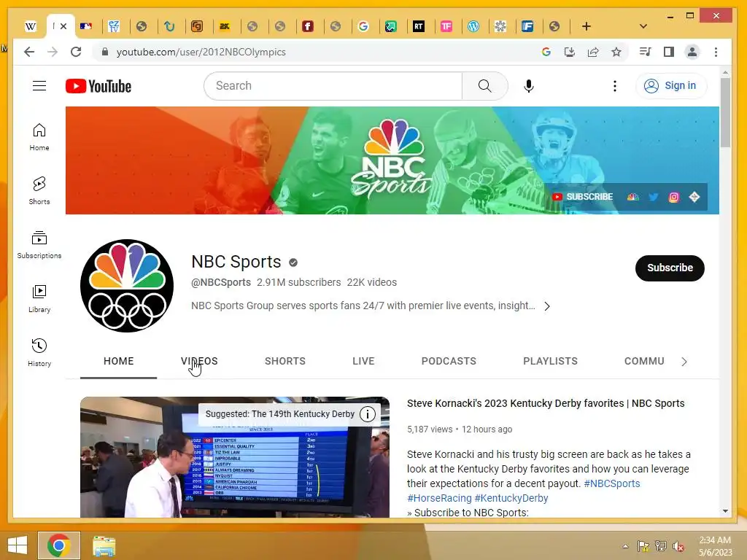Open Library in the sidebar
Screen dimensions: 747x560
click(x=39, y=298)
